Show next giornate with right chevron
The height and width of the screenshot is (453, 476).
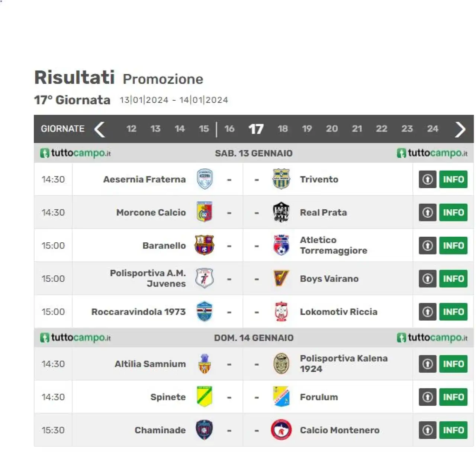click(460, 130)
